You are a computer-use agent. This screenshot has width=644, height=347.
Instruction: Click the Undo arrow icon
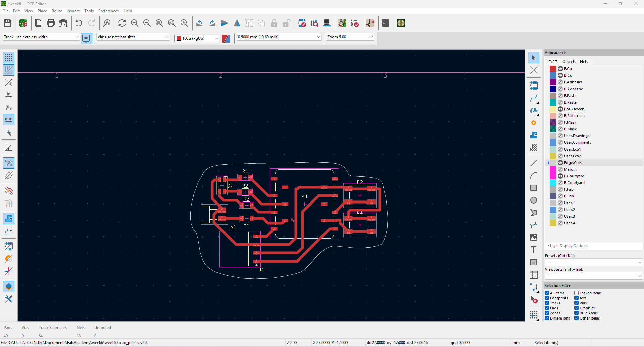(79, 23)
